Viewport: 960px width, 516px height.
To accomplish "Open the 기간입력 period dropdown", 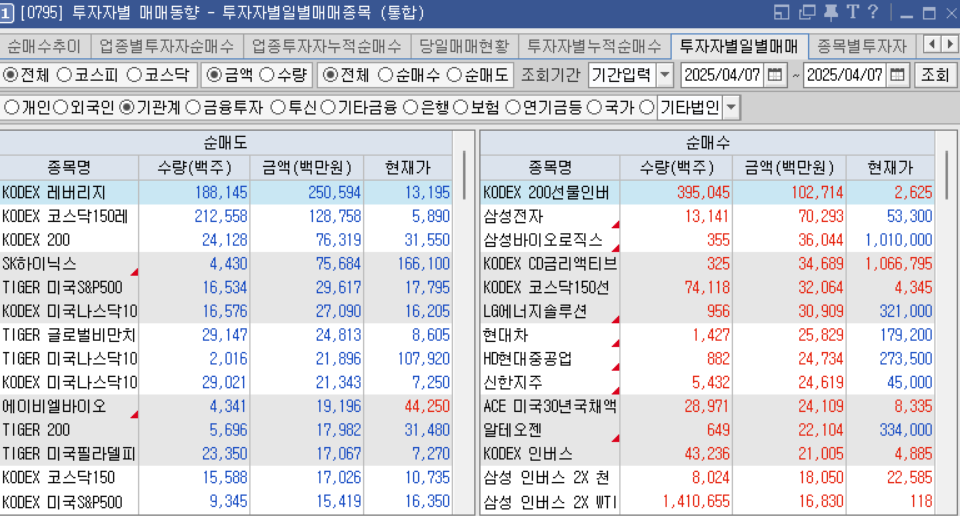I will [666, 75].
